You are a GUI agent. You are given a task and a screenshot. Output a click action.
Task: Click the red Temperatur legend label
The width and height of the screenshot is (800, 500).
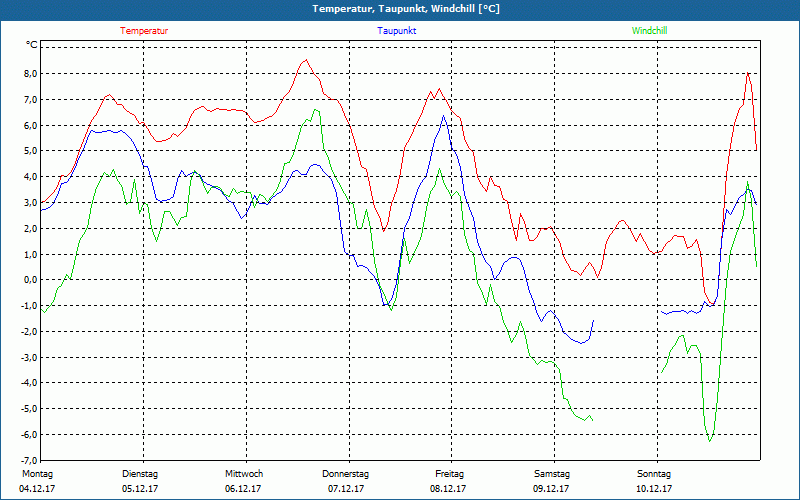point(144,31)
